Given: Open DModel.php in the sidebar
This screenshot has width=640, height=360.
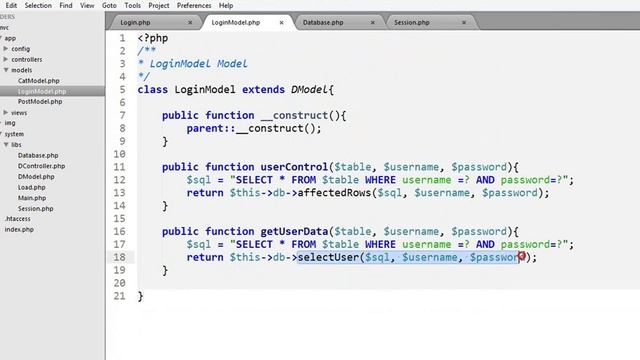Looking at the screenshot, I should point(36,177).
